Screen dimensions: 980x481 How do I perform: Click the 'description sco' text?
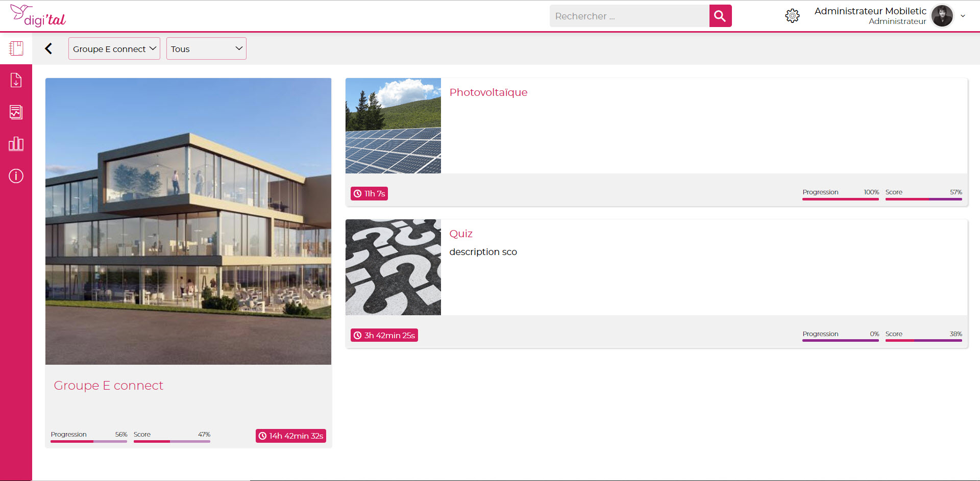483,252
